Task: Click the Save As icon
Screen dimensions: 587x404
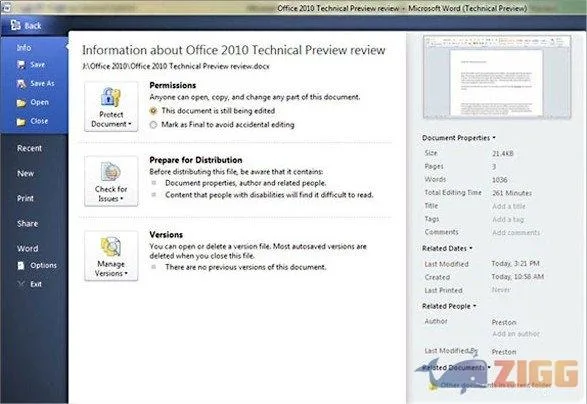Action: [x=21, y=83]
